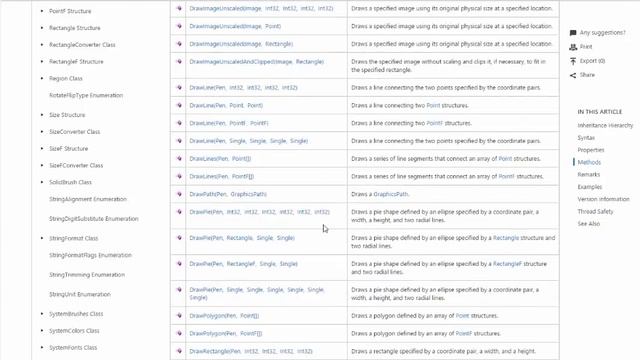Expand the Rectangle Structure node bullet
640x360 pixels.
pos(42,28)
